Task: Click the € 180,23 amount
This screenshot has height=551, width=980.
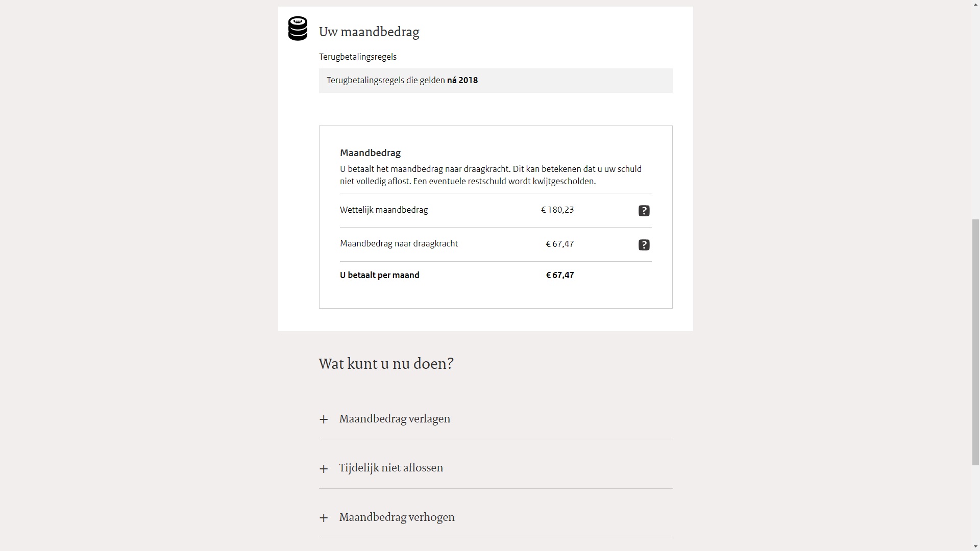Action: pyautogui.click(x=557, y=210)
